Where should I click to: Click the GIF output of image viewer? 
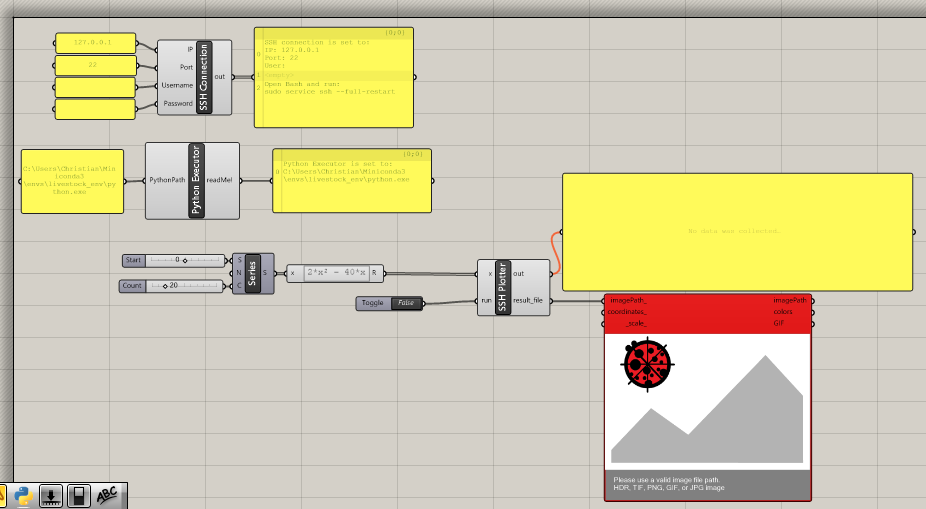coord(778,324)
